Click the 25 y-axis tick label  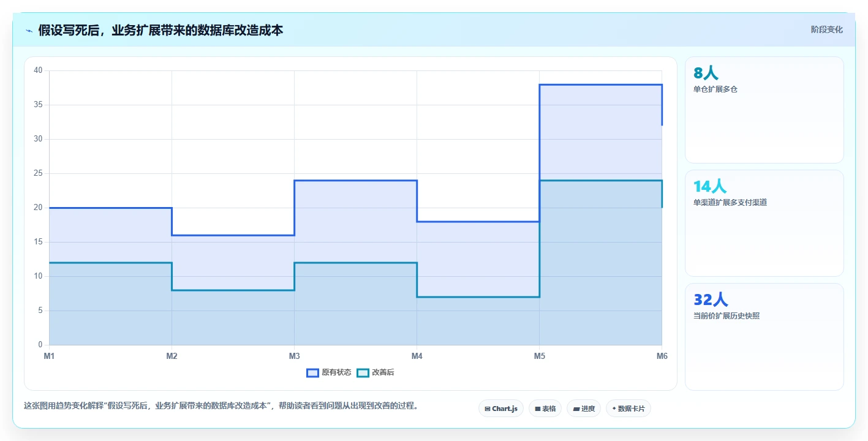pos(38,173)
